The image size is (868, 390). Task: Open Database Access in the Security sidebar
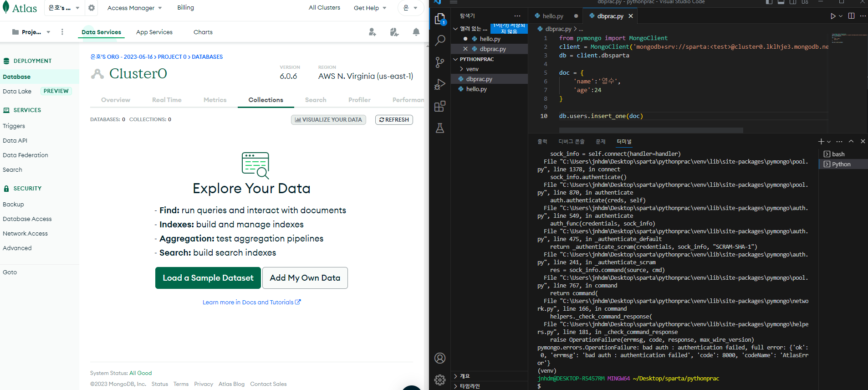point(27,219)
